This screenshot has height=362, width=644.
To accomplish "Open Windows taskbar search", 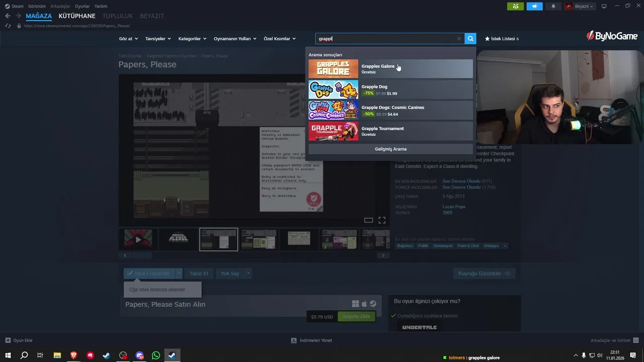I will 24,355.
